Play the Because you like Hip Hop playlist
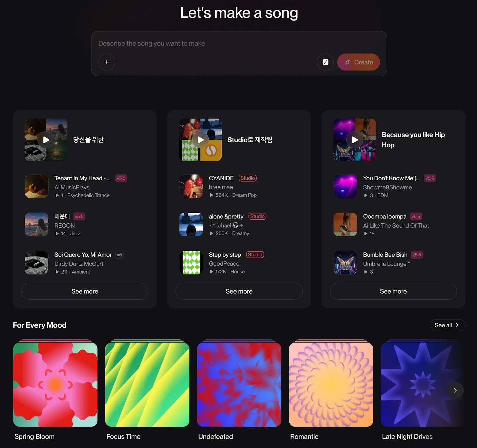 point(354,140)
